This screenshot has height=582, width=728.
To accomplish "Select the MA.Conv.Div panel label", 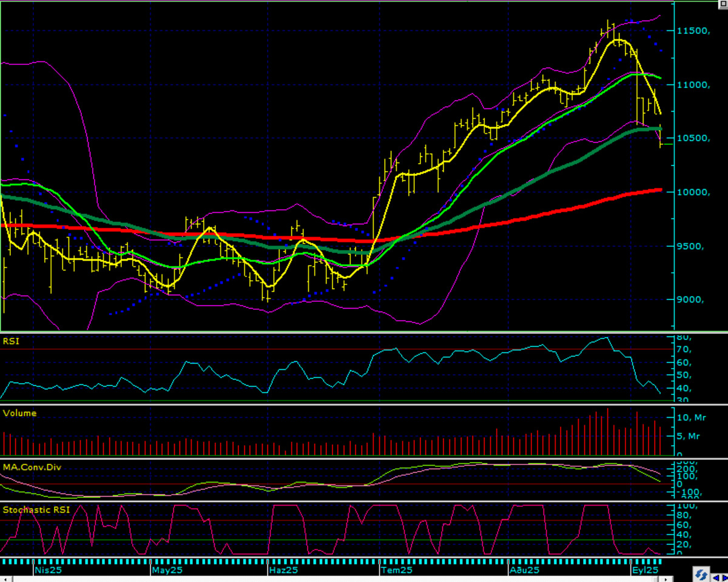I will (32, 467).
